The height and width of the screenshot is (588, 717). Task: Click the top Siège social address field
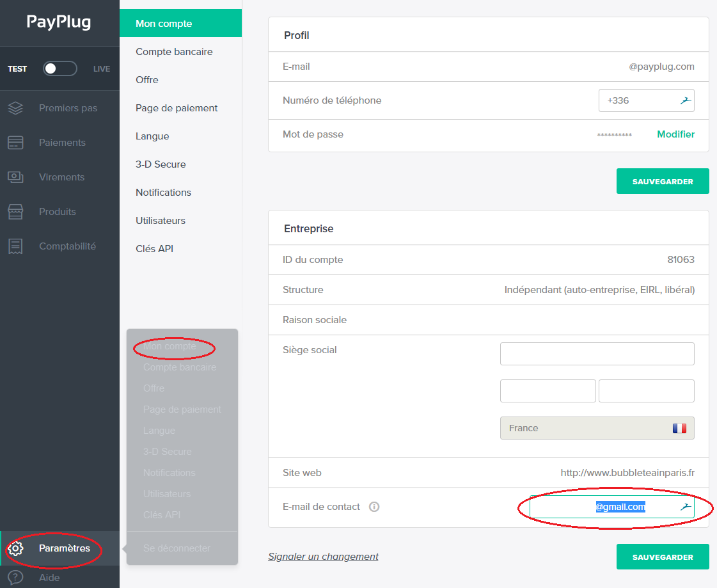point(597,354)
